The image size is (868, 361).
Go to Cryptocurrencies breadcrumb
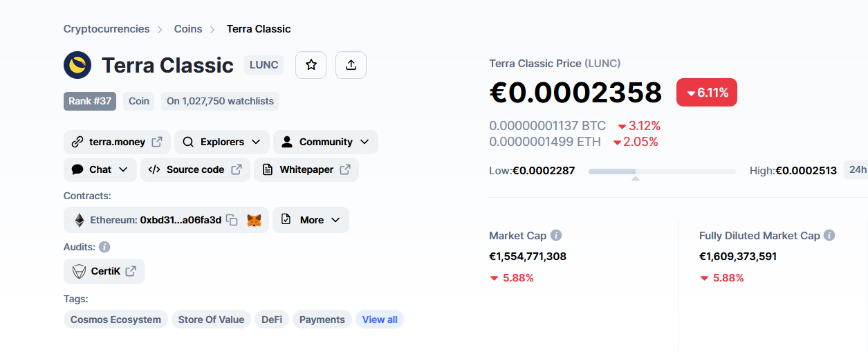[x=107, y=29]
